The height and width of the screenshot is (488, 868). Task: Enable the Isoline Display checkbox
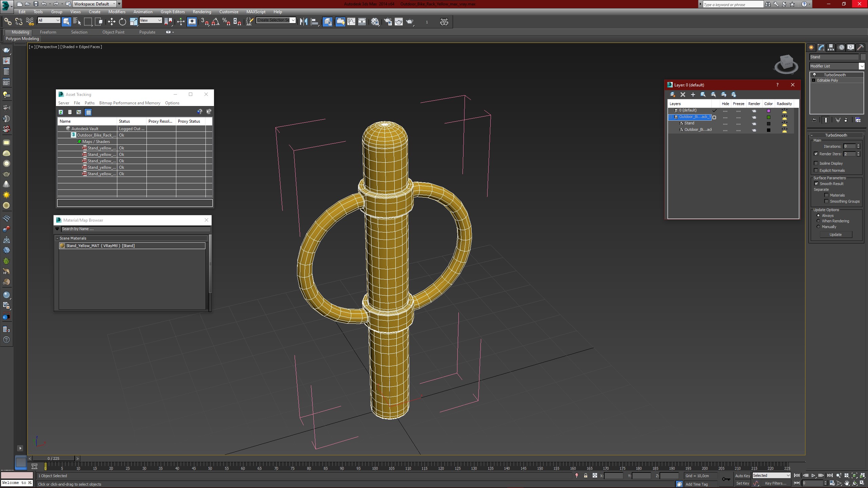point(816,163)
